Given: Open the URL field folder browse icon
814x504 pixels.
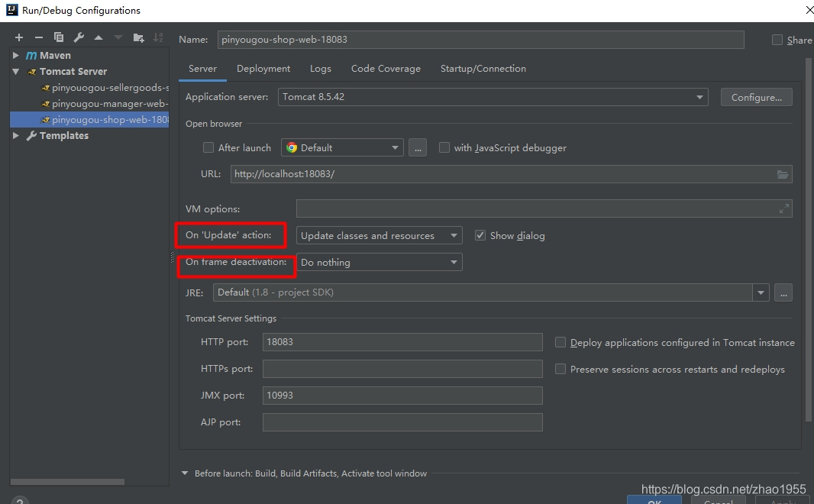Looking at the screenshot, I should (x=783, y=174).
